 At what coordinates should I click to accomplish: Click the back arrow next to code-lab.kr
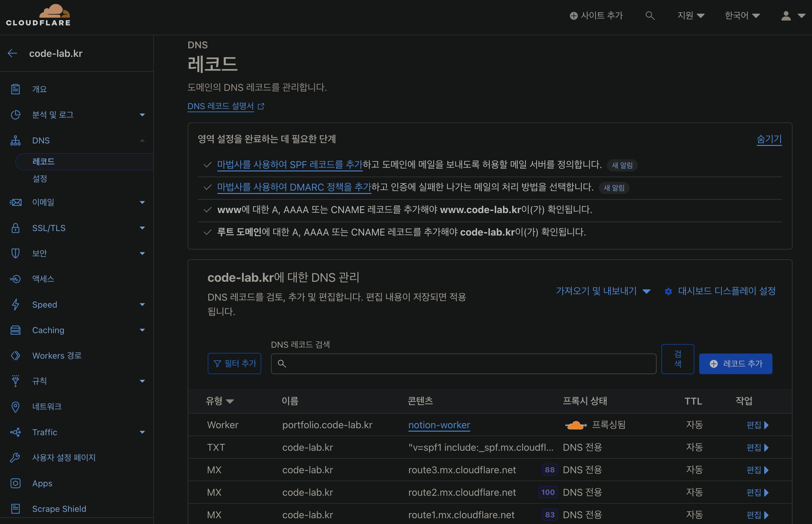[x=12, y=53]
